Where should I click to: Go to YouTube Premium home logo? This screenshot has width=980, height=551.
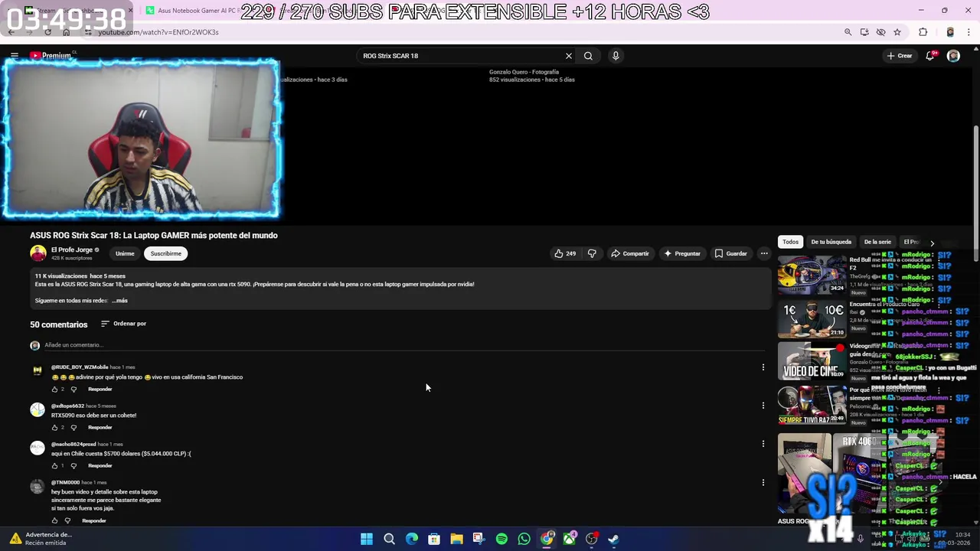[51, 56]
